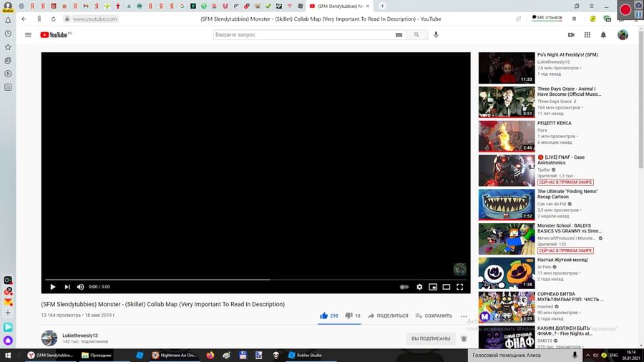Viewport: 644px width, 362px height.
Task: Click ВЫ ПОДПИСАНЫ subscribed button
Action: [431, 338]
